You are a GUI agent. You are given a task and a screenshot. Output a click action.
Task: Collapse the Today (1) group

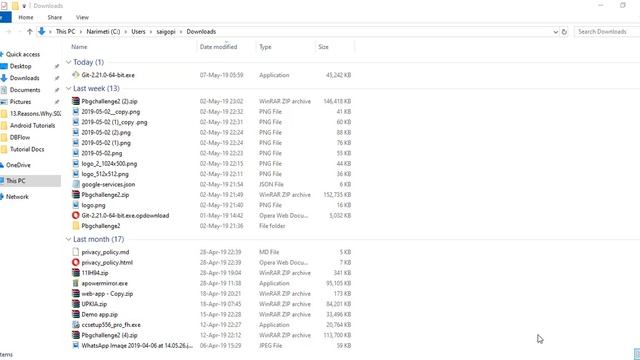(68, 62)
